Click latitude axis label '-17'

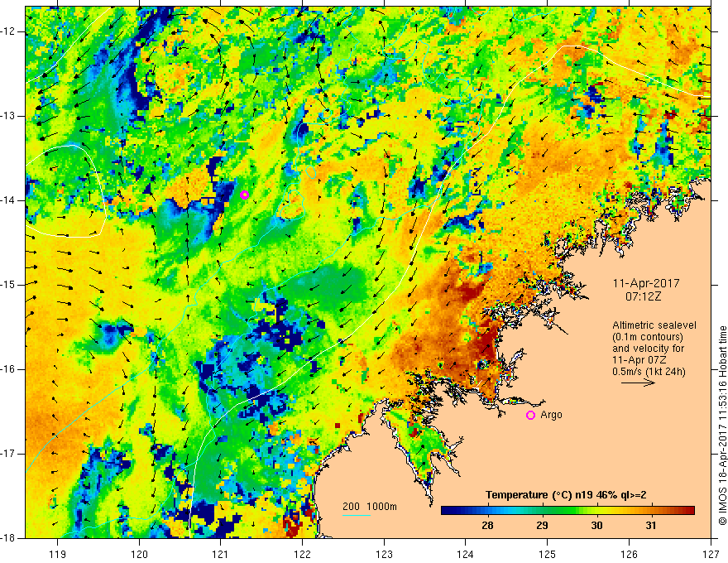point(9,454)
